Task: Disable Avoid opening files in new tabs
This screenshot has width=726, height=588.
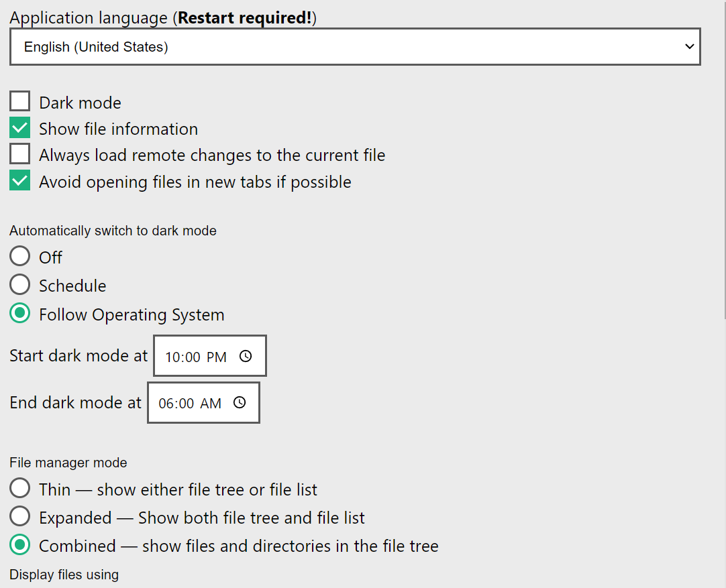Action: click(20, 180)
